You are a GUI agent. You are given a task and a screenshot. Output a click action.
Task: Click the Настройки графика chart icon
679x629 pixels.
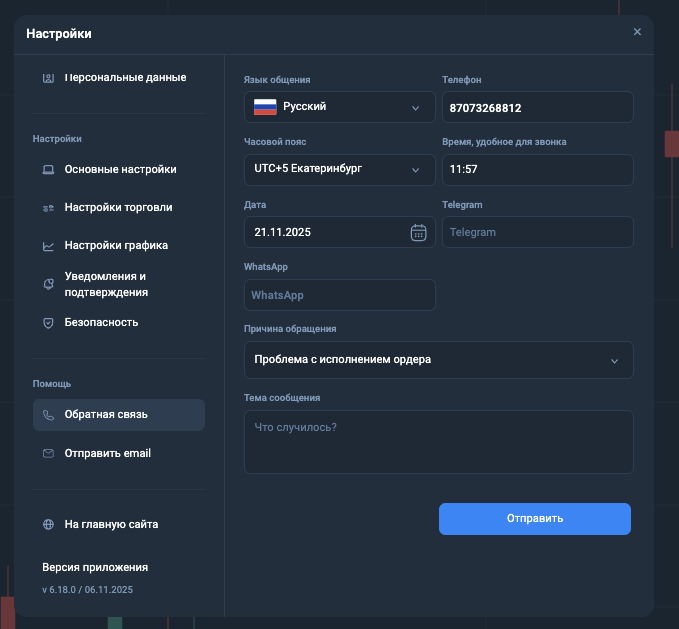tap(48, 246)
